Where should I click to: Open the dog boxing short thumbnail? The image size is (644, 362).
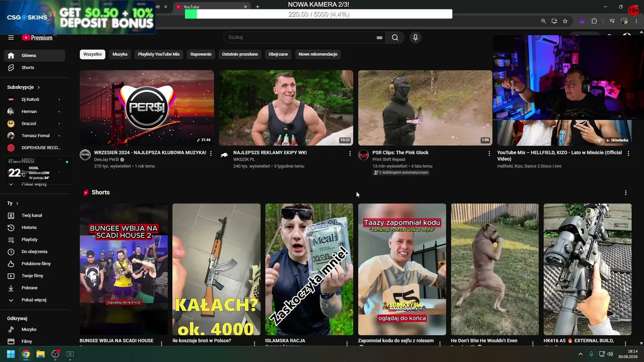click(495, 269)
